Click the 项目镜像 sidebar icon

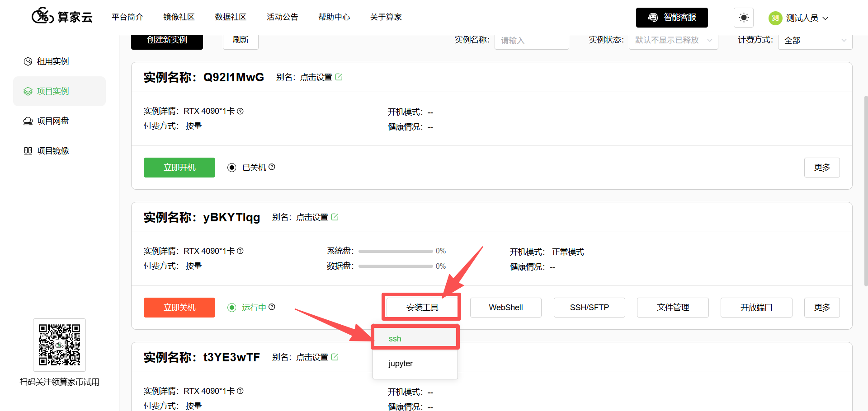click(x=28, y=151)
